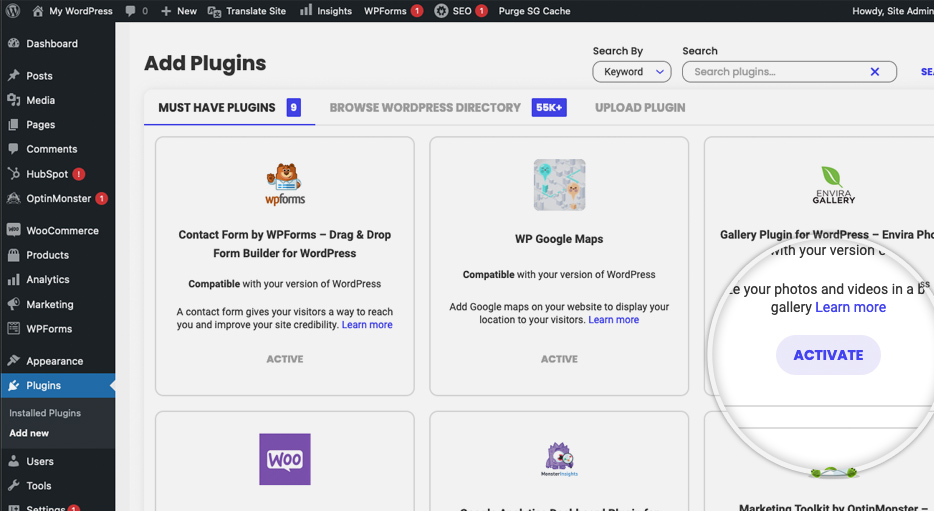The width and height of the screenshot is (934, 511).
Task: Click the WooCommerce plugin logo
Action: tap(285, 459)
